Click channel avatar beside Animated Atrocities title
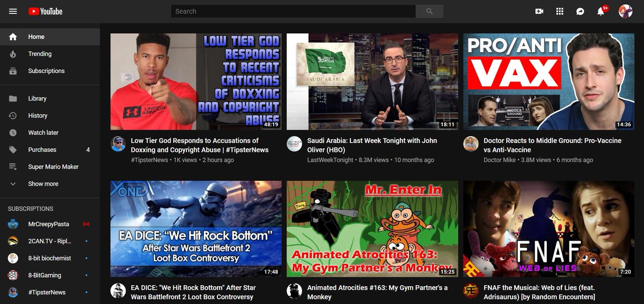The image size is (644, 304). point(294,291)
